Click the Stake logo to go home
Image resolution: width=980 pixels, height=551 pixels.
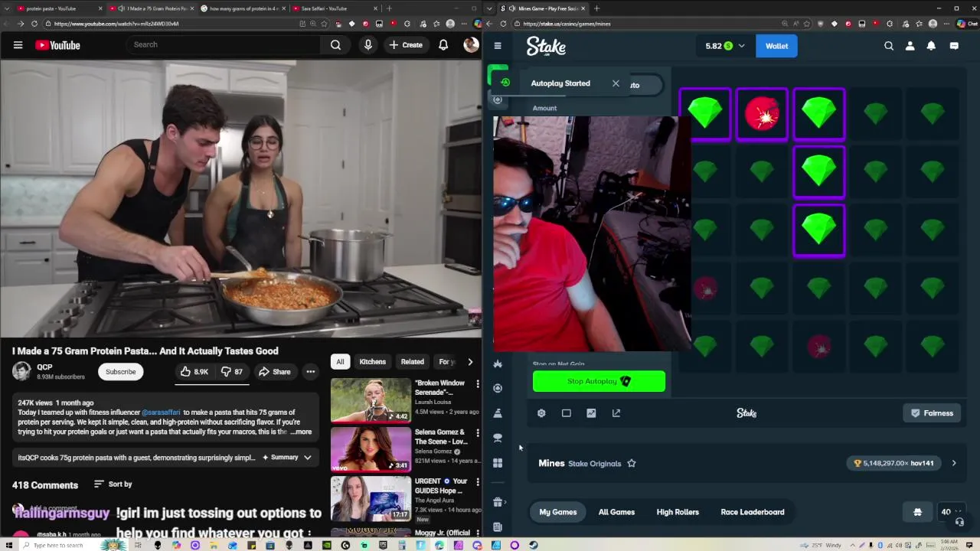click(546, 46)
